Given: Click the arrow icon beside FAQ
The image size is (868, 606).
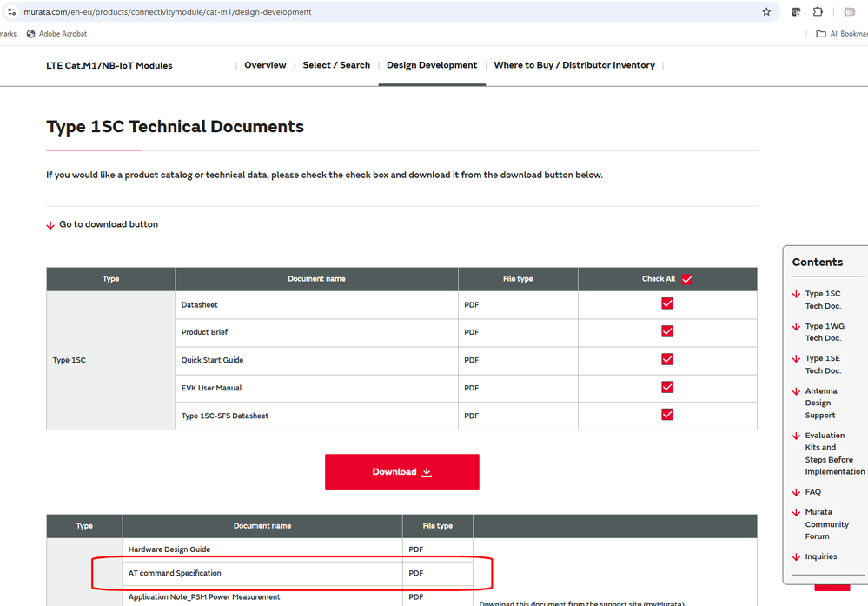Looking at the screenshot, I should click(796, 492).
